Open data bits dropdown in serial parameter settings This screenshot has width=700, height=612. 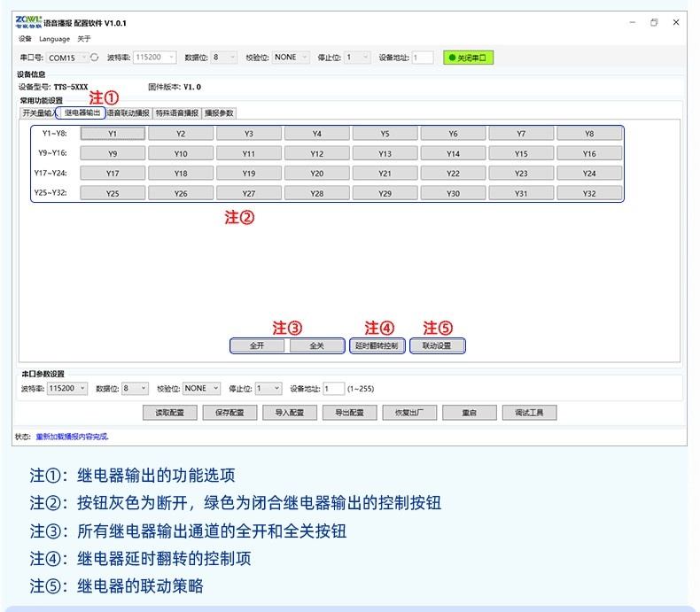(135, 389)
